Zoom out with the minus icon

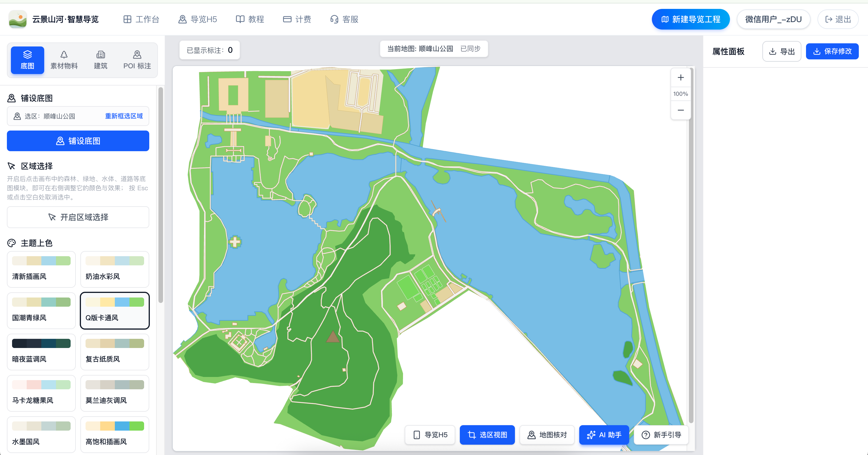[681, 110]
